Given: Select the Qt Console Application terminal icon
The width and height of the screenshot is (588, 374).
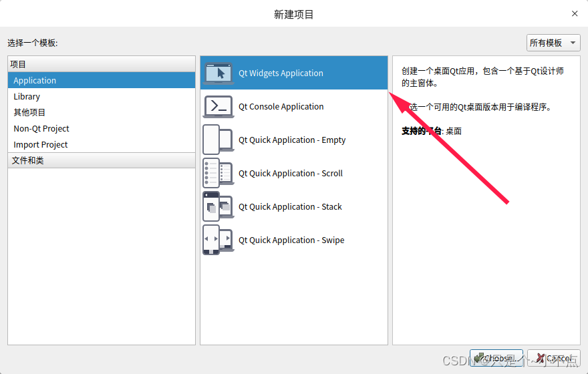Looking at the screenshot, I should [218, 106].
